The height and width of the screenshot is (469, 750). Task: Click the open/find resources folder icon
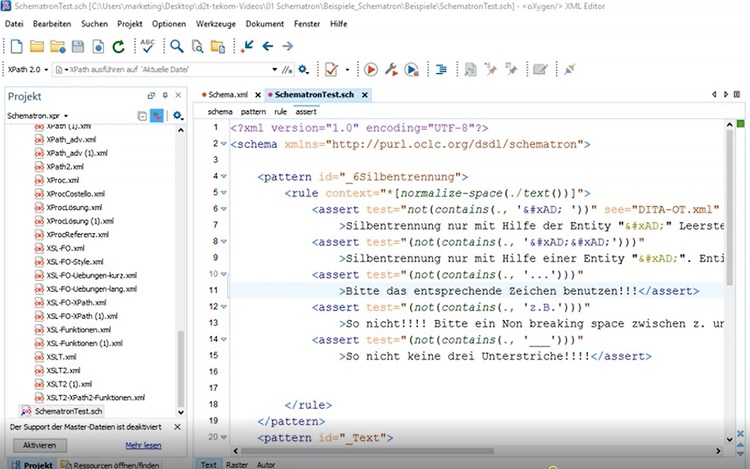point(218,46)
